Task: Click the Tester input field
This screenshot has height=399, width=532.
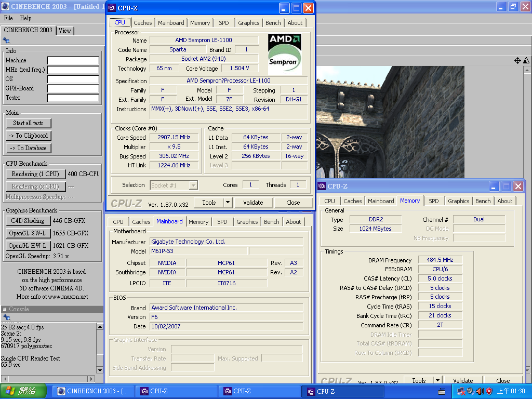Action: (73, 98)
